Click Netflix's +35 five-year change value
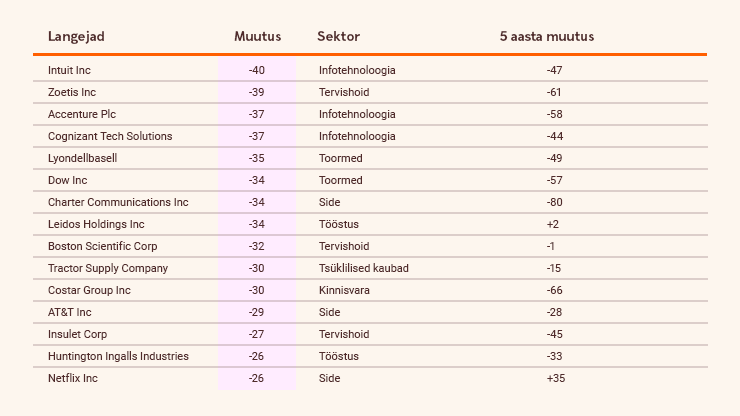 pos(555,378)
